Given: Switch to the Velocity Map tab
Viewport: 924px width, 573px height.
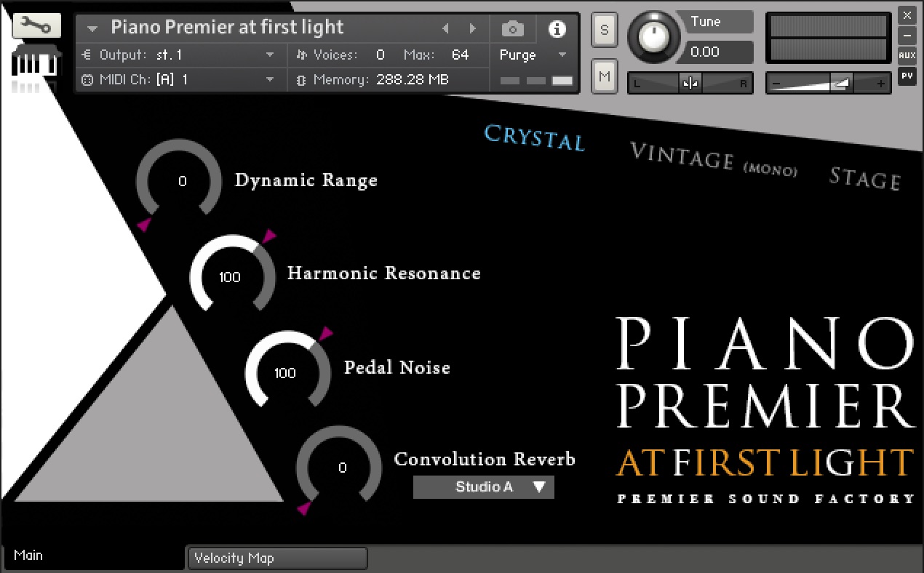Looking at the screenshot, I should click(276, 558).
